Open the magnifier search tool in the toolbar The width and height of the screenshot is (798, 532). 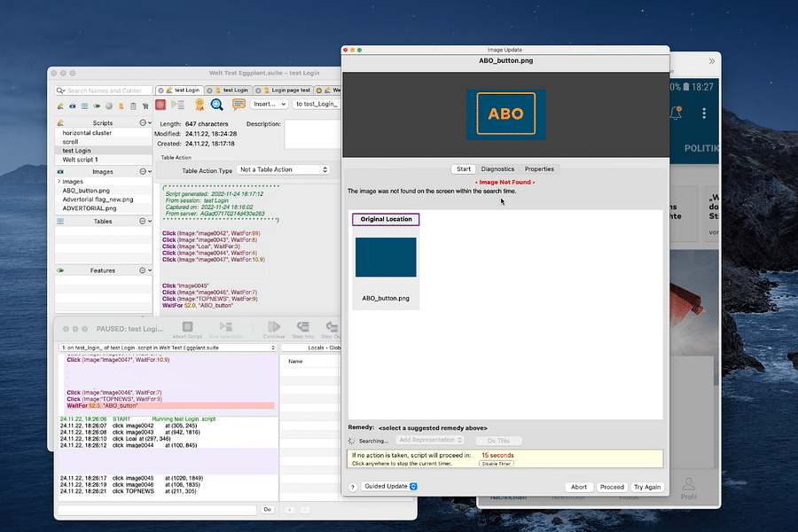tap(216, 105)
